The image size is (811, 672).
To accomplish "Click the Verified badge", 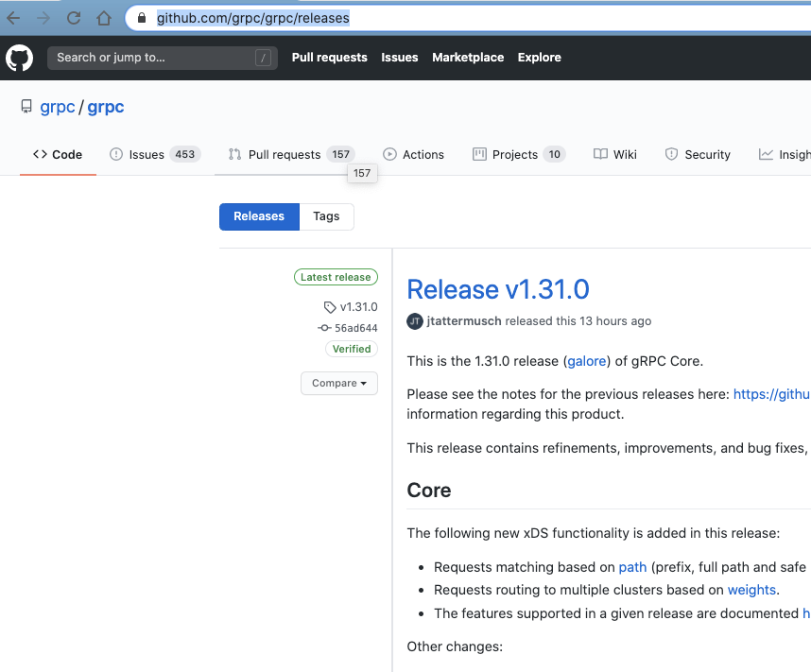I will click(351, 349).
